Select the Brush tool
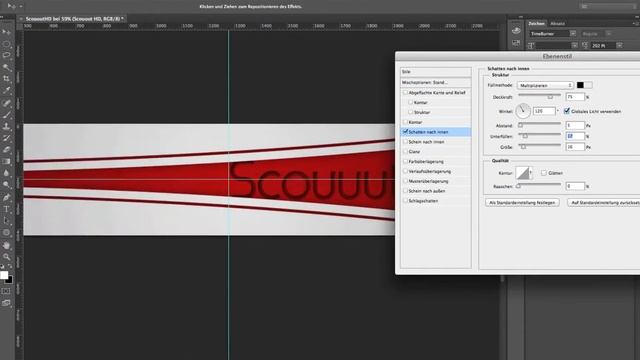 pyautogui.click(x=7, y=115)
